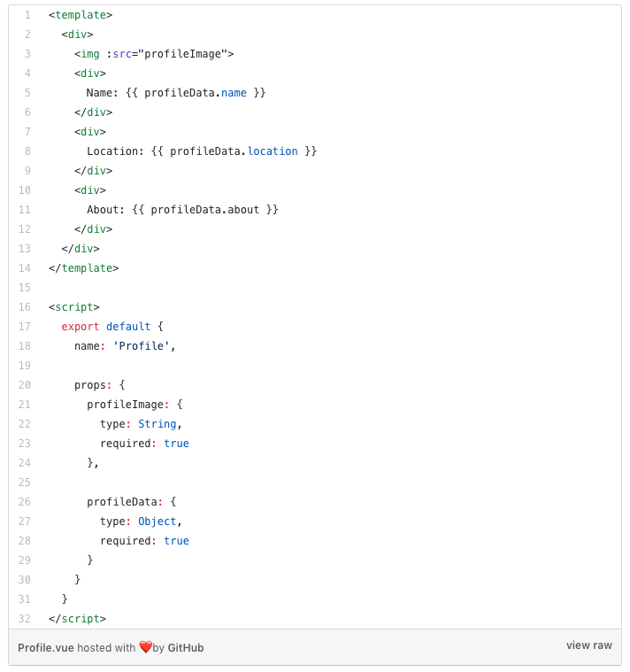Select line number 14
The image size is (630, 672).
point(25,268)
